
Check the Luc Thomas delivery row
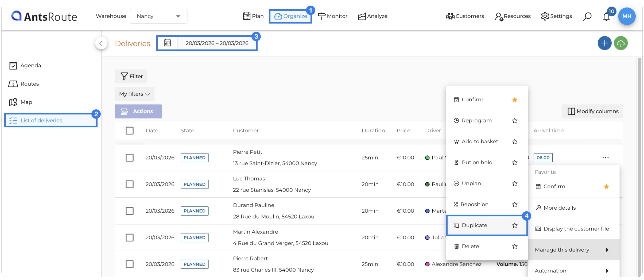point(130,184)
